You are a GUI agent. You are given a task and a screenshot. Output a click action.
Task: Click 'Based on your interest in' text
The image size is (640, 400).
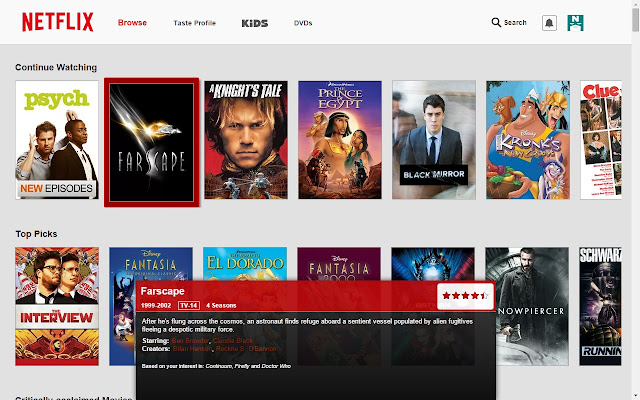coord(173,366)
